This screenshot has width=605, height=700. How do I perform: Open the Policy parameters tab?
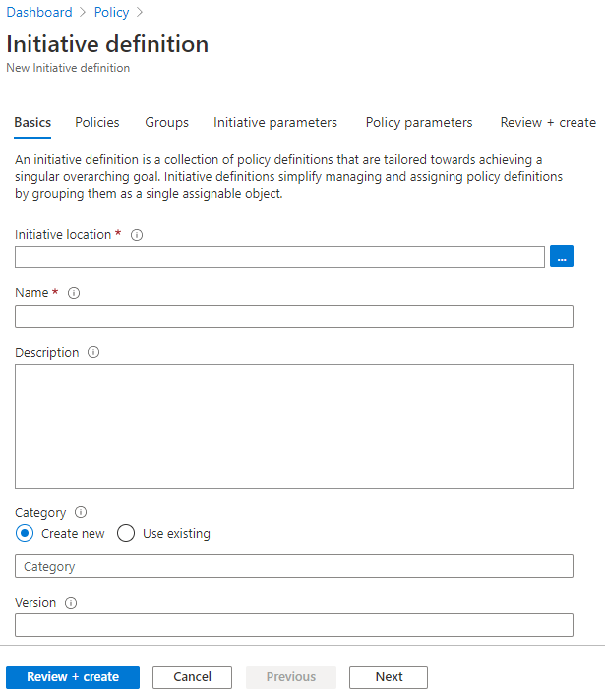[x=419, y=123]
